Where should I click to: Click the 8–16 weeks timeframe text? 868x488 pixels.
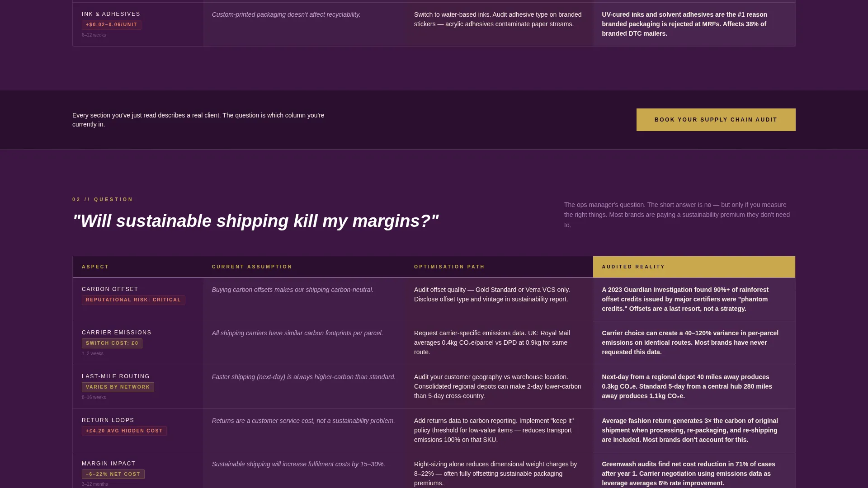click(94, 398)
